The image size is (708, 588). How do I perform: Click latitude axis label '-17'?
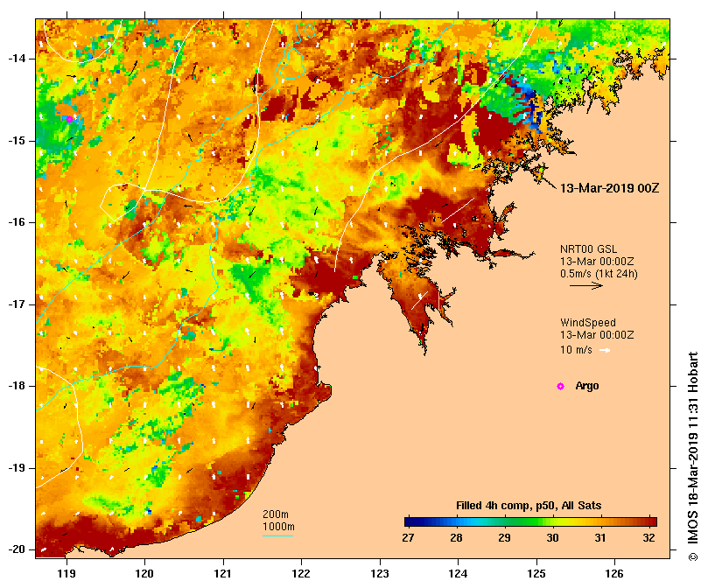coord(17,304)
